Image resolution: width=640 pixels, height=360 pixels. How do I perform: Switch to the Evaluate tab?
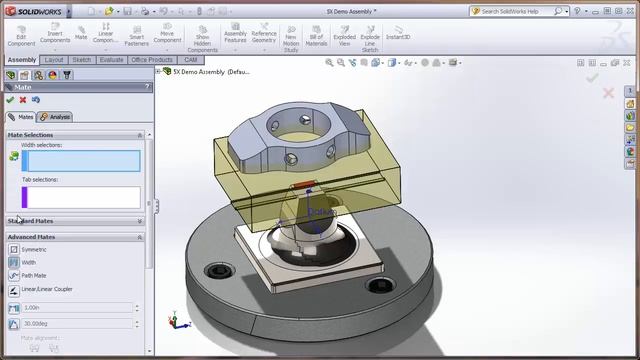tap(111, 60)
